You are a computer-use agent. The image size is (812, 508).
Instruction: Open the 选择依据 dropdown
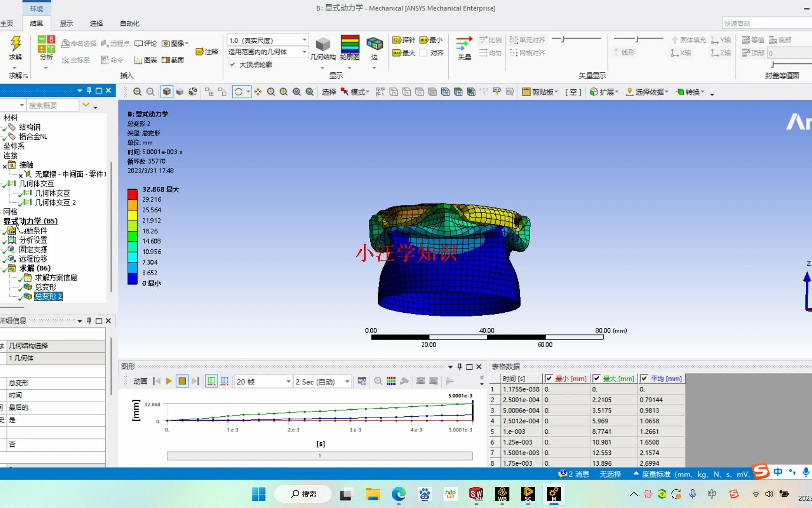(647, 92)
